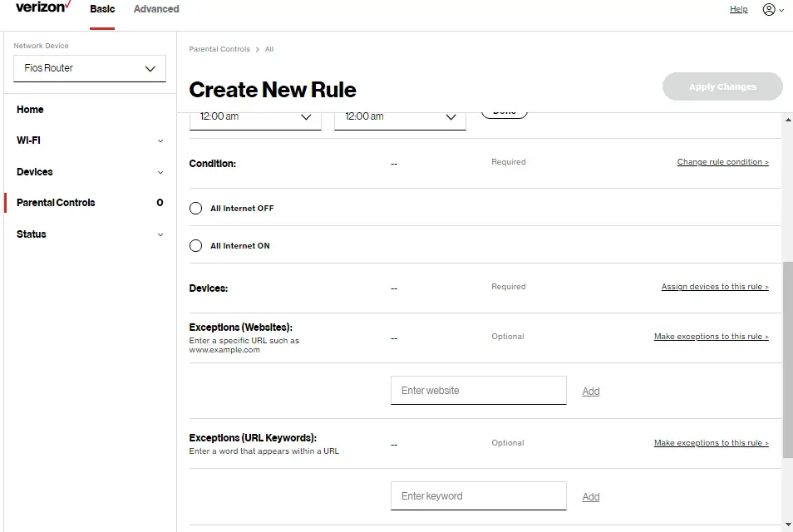The height and width of the screenshot is (532, 793).
Task: Open the end time 12:00 am dropdown
Action: coord(400,117)
